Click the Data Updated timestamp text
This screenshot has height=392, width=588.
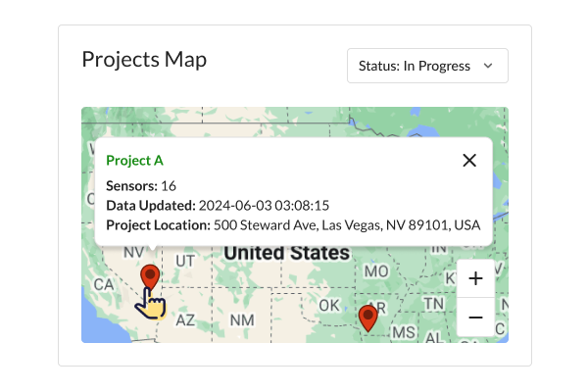click(264, 206)
